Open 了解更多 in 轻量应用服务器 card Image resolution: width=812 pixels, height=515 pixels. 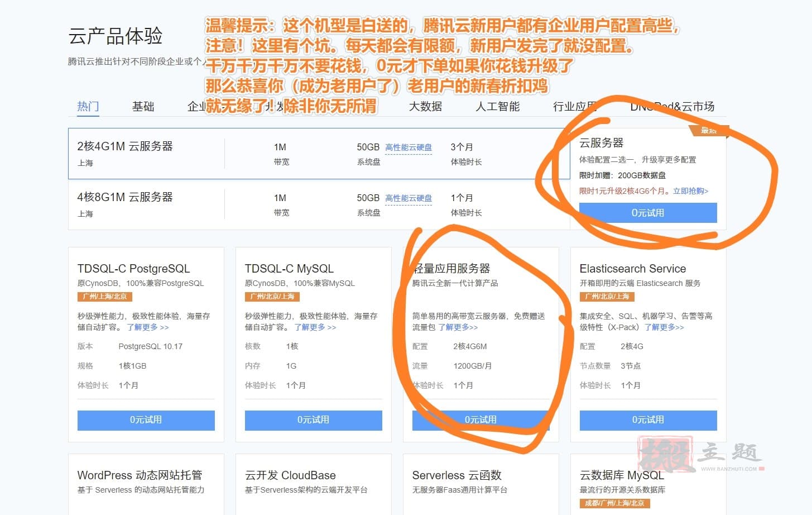(458, 327)
